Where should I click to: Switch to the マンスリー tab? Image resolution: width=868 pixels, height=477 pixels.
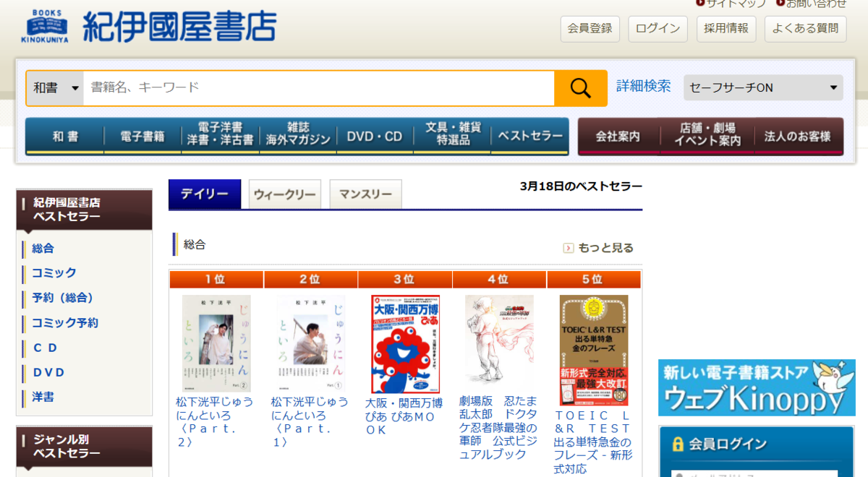365,194
